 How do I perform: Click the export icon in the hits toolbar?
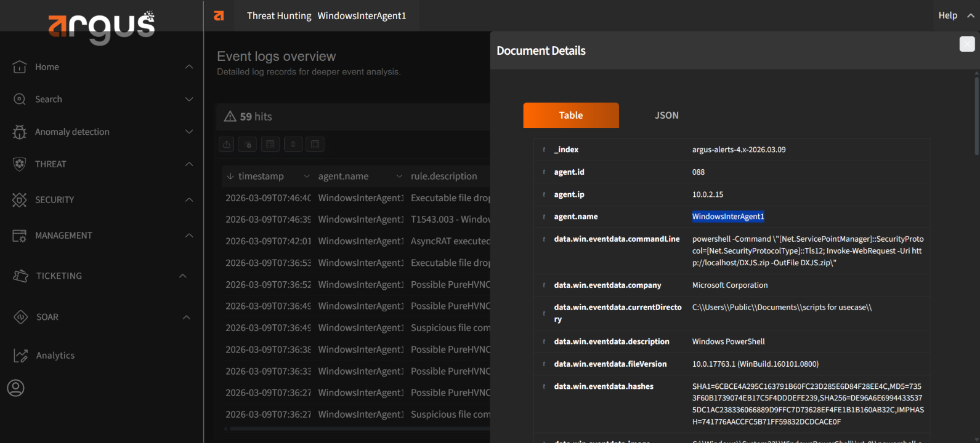(x=227, y=144)
